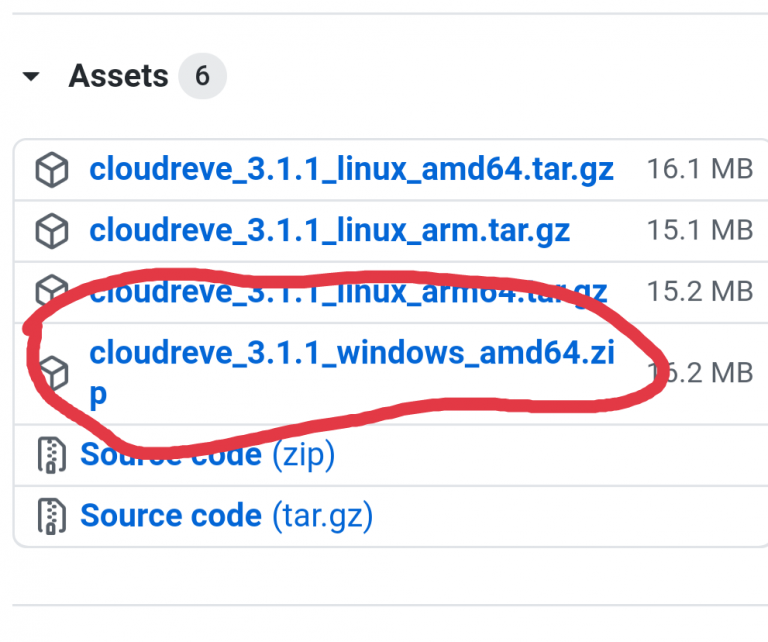Click the Assets heading text
Image resolution: width=768 pixels, height=642 pixels.
118,76
